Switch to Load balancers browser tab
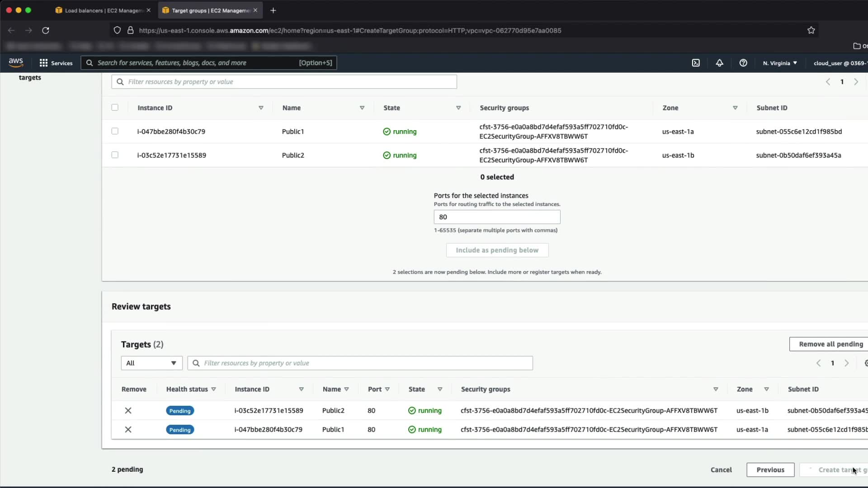 (x=103, y=10)
